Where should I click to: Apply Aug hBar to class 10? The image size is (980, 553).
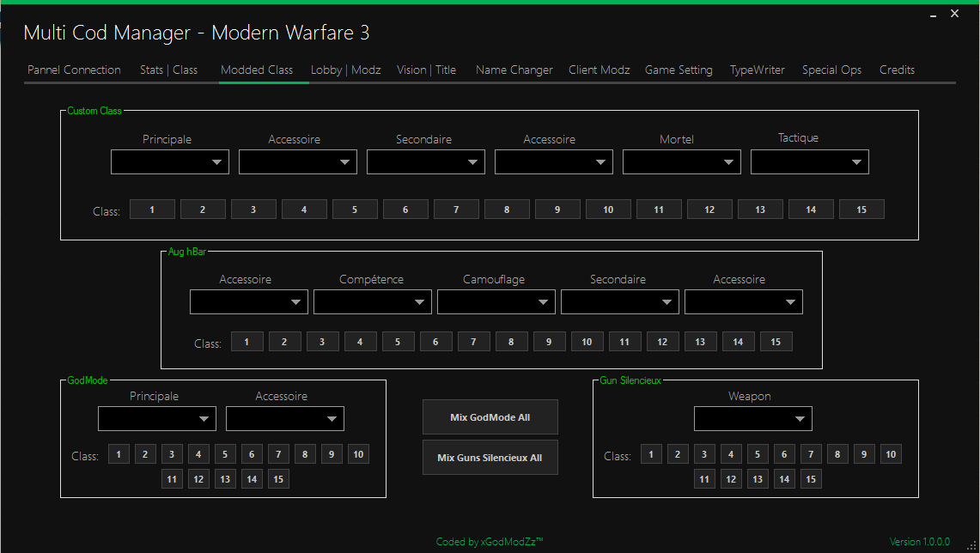point(587,342)
